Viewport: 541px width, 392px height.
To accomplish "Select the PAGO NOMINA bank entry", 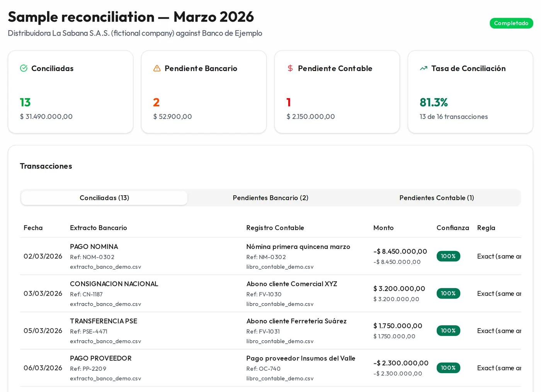I will pos(94,247).
